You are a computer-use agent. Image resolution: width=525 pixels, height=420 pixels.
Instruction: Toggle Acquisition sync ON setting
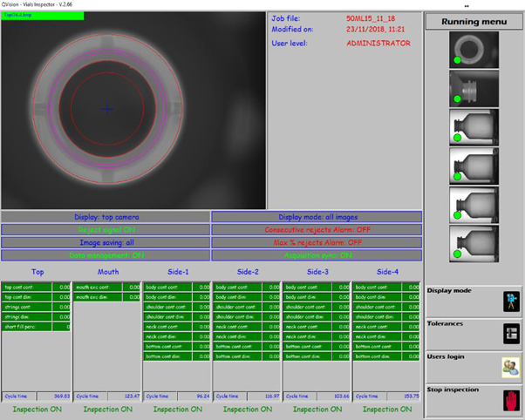click(x=316, y=255)
